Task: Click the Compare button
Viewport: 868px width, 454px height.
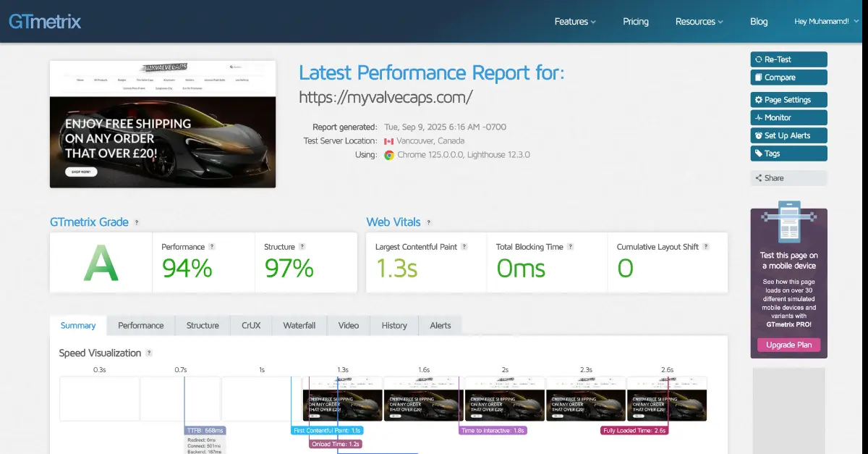Action: pyautogui.click(x=788, y=77)
